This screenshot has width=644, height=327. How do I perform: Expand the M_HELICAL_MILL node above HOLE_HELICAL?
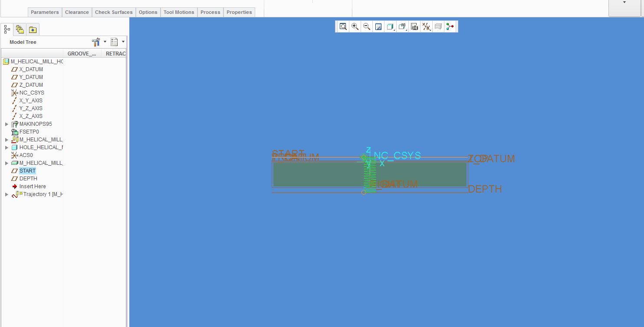[x=7, y=140]
